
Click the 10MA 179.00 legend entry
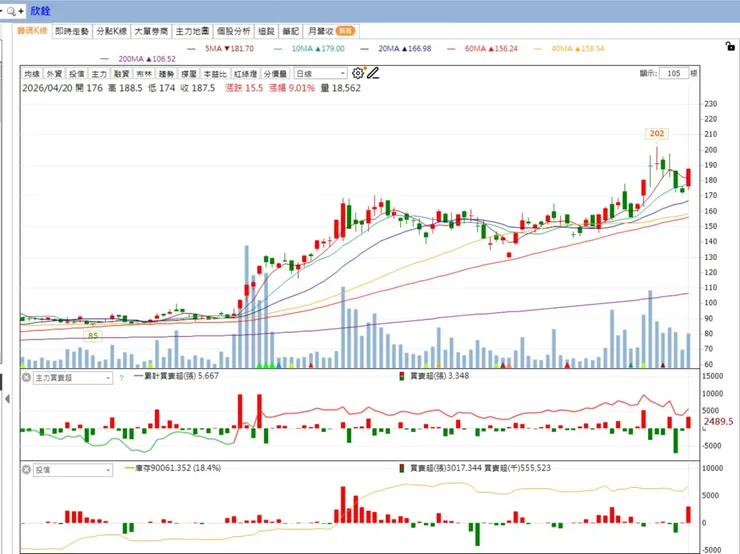310,49
